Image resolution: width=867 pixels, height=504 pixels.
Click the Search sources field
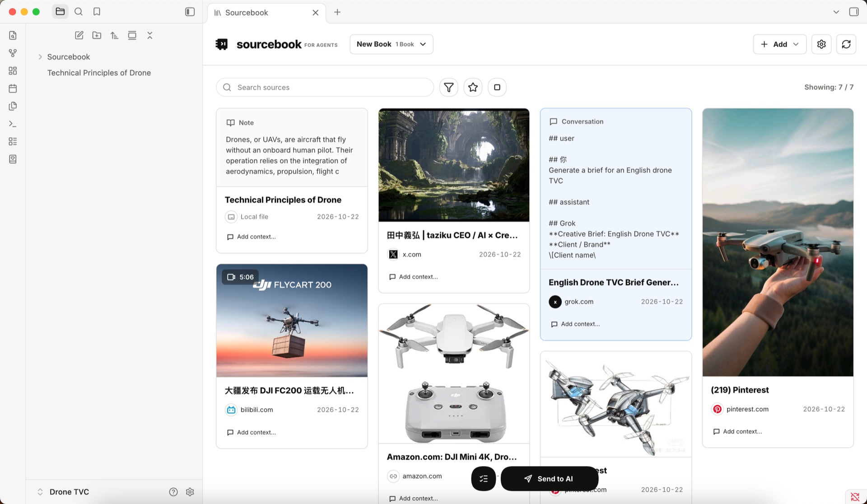tap(325, 87)
